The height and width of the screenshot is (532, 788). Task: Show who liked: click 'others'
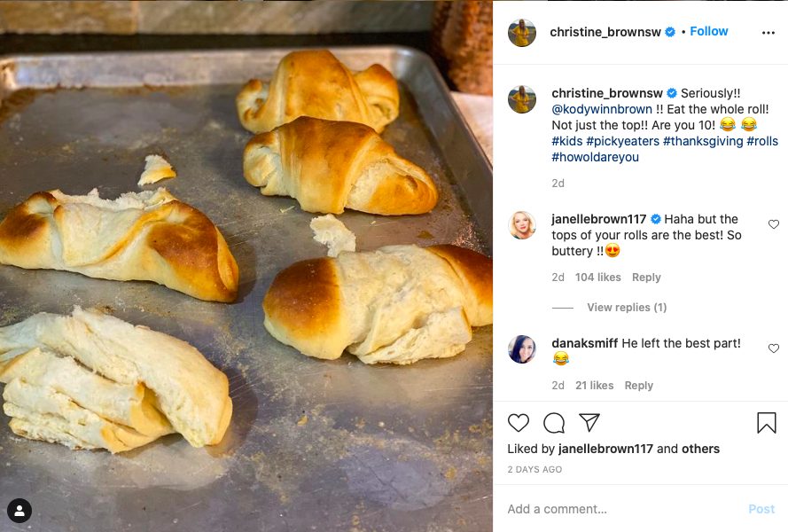tap(700, 449)
